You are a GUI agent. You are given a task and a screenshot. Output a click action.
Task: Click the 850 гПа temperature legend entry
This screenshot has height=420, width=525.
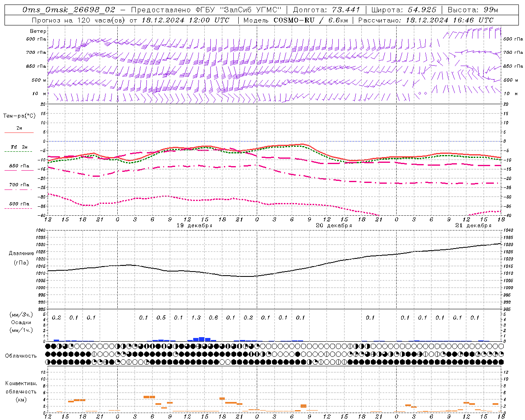19,166
